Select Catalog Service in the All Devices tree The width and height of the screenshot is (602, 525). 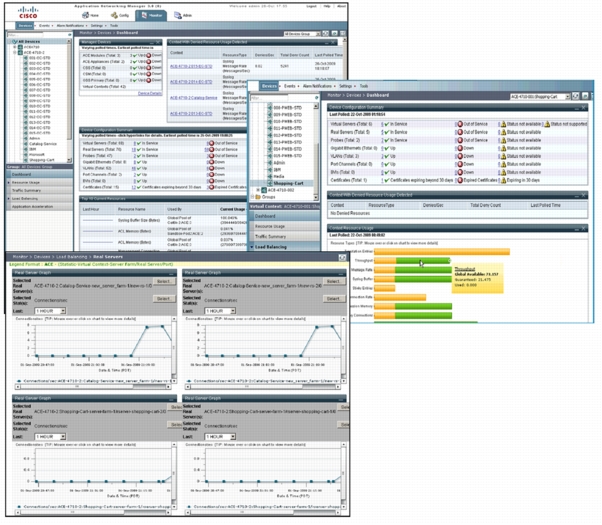[x=43, y=144]
